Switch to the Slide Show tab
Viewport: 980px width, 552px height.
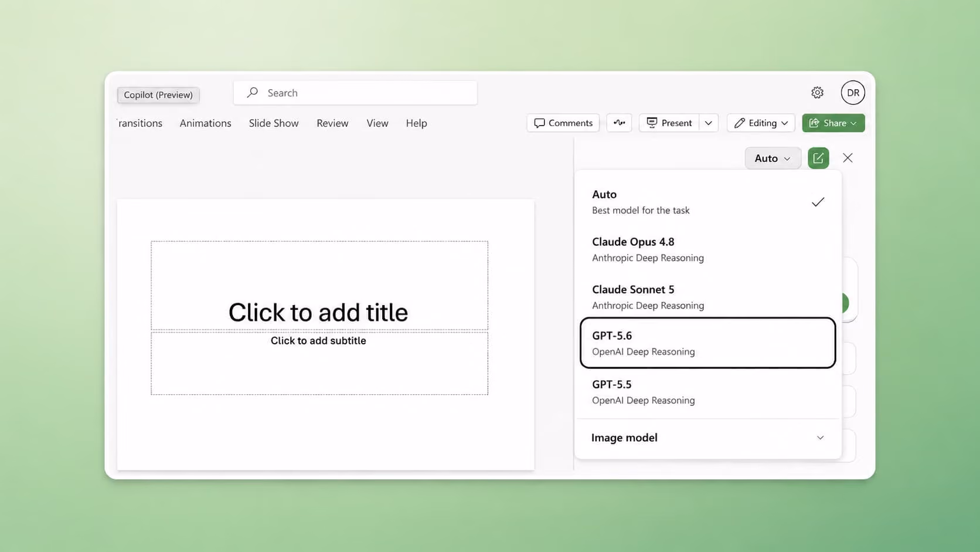point(274,123)
